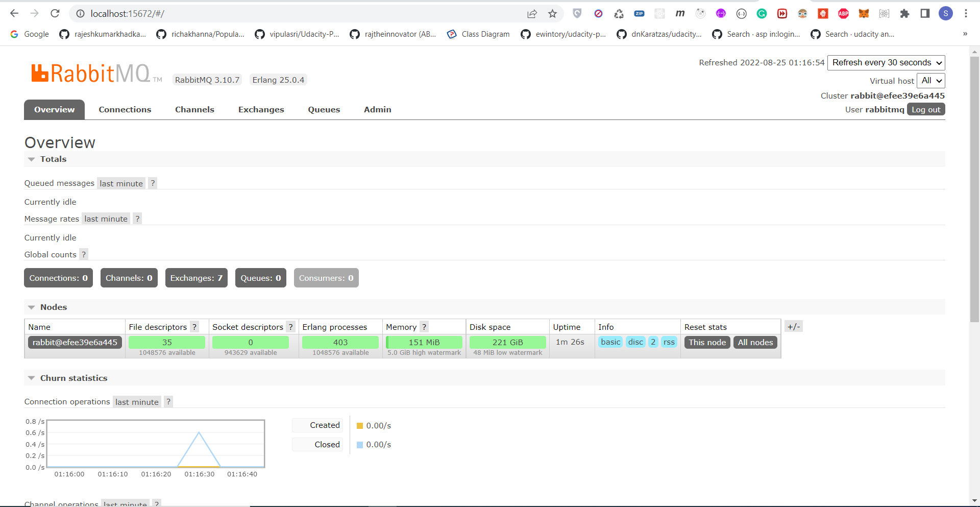Open help for Global counts
This screenshot has width=980, height=507.
(84, 254)
